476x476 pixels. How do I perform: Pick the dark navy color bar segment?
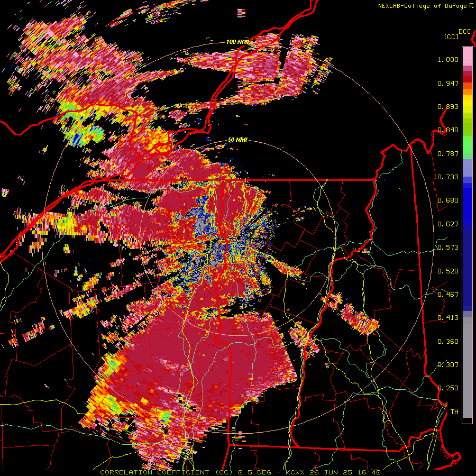pyautogui.click(x=467, y=270)
